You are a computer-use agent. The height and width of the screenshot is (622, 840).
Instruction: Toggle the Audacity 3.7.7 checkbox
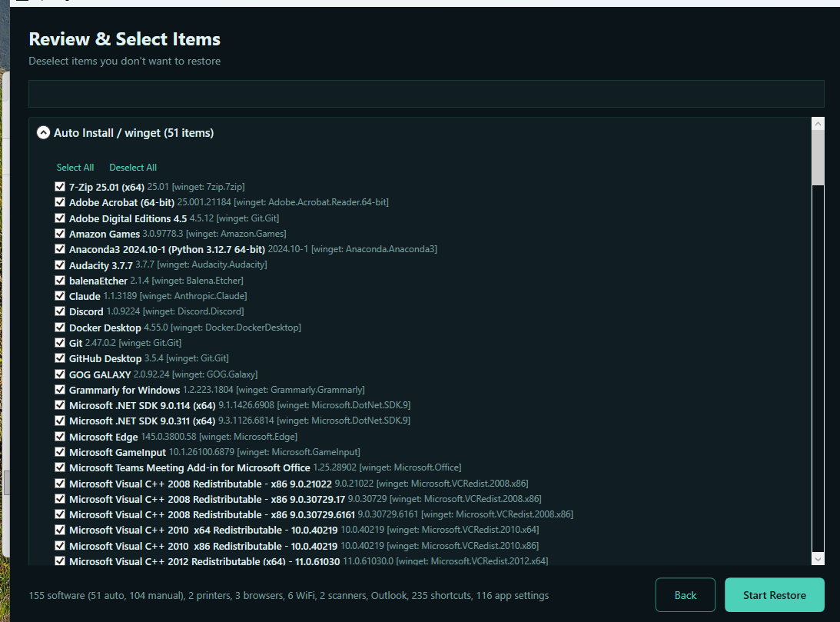point(60,264)
